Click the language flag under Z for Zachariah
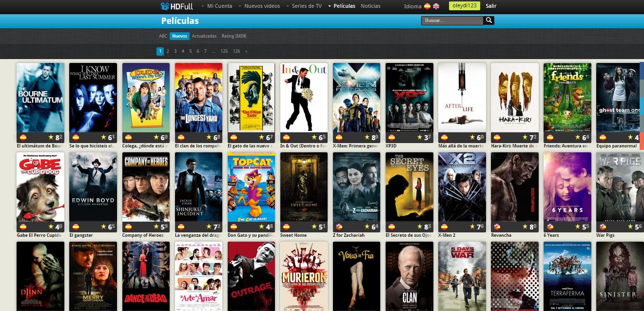The image size is (644, 311). (338, 227)
